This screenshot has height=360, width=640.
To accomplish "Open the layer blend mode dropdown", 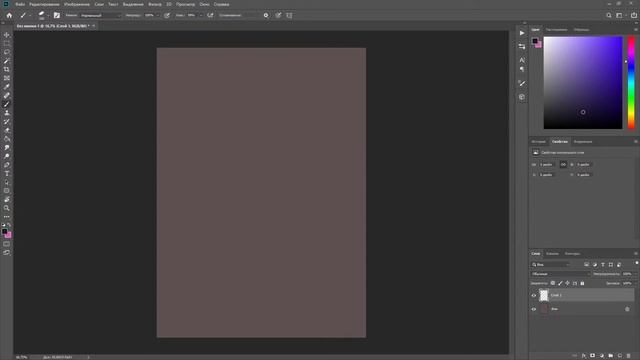I will [560, 274].
